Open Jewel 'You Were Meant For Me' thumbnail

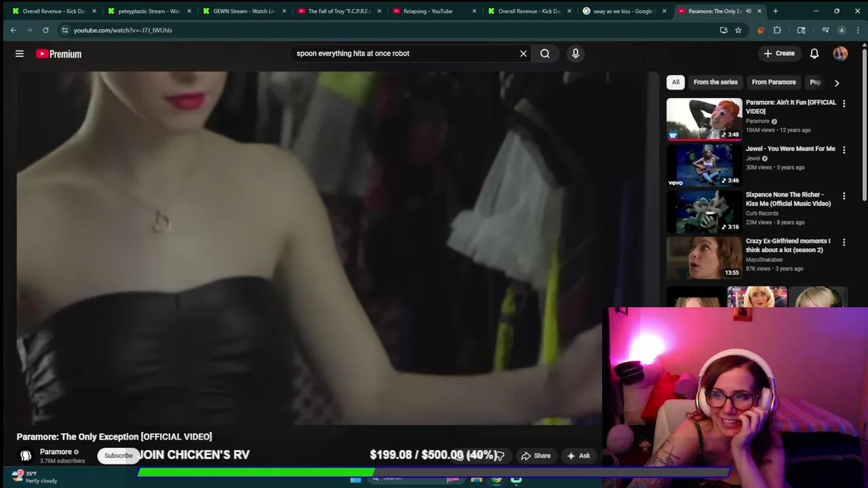[x=704, y=165]
